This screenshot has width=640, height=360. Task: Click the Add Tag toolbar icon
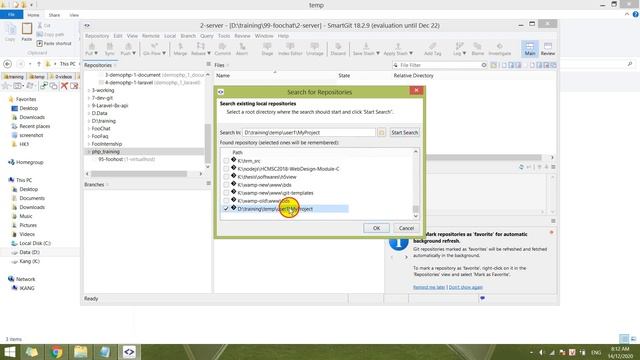click(x=433, y=49)
